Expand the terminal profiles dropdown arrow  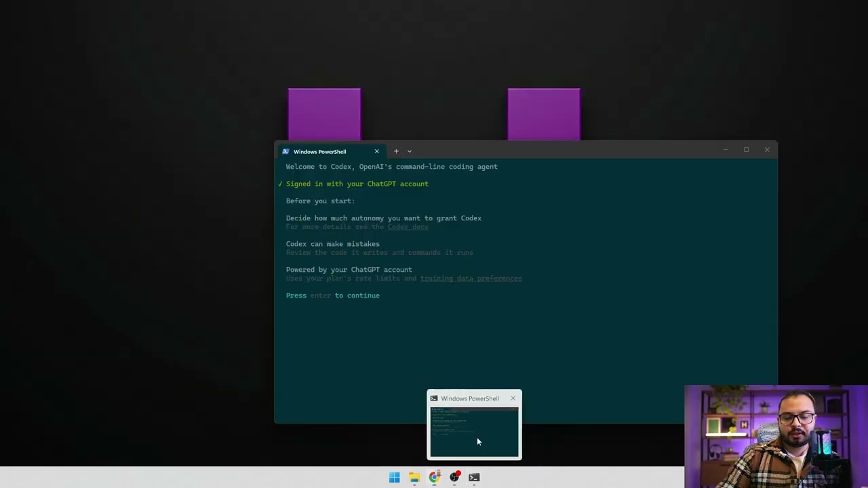pyautogui.click(x=410, y=151)
